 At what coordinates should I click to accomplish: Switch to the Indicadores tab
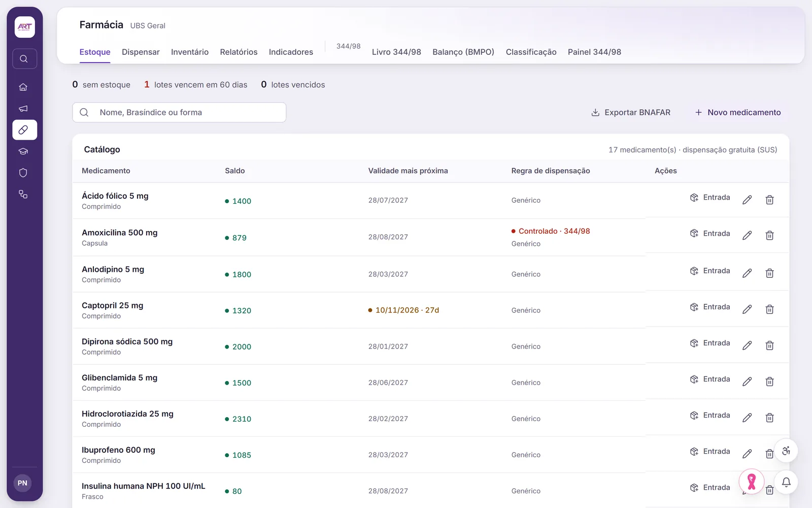(291, 52)
